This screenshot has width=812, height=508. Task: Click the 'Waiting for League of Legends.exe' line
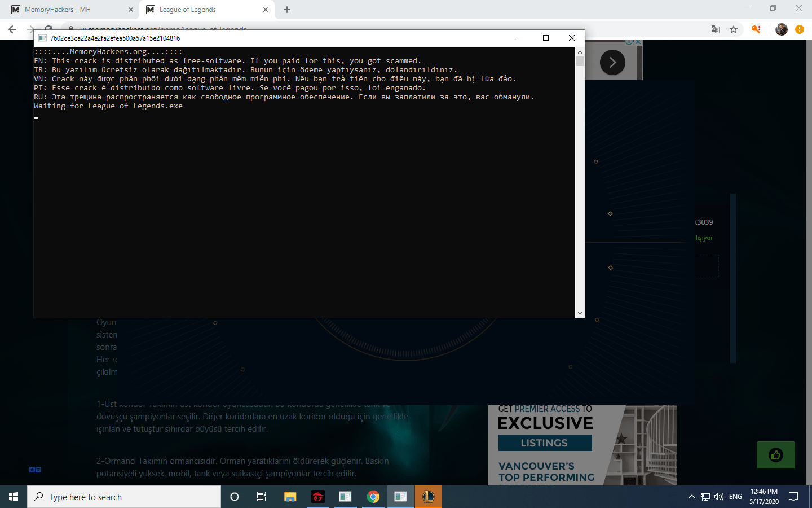(x=108, y=106)
